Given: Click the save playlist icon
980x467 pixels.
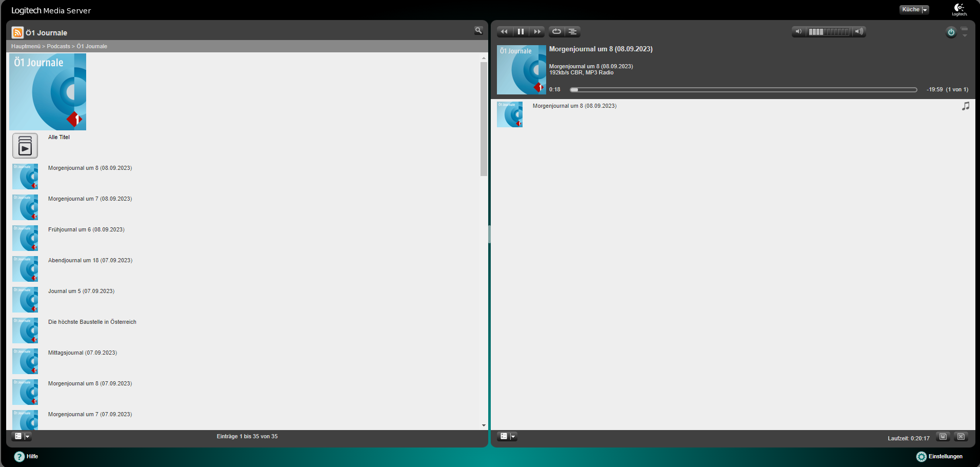Looking at the screenshot, I should (x=943, y=437).
